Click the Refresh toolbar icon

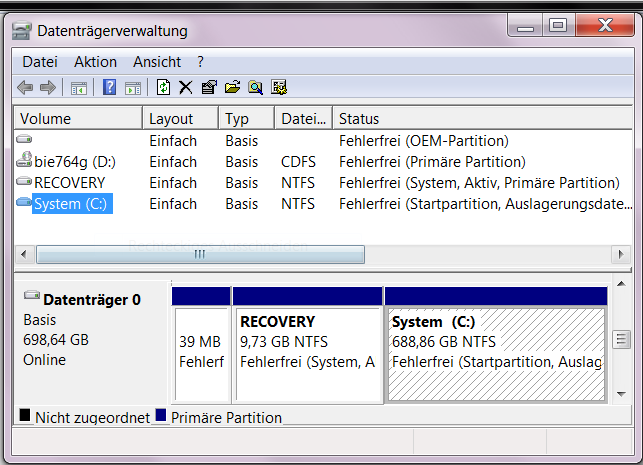(x=163, y=88)
